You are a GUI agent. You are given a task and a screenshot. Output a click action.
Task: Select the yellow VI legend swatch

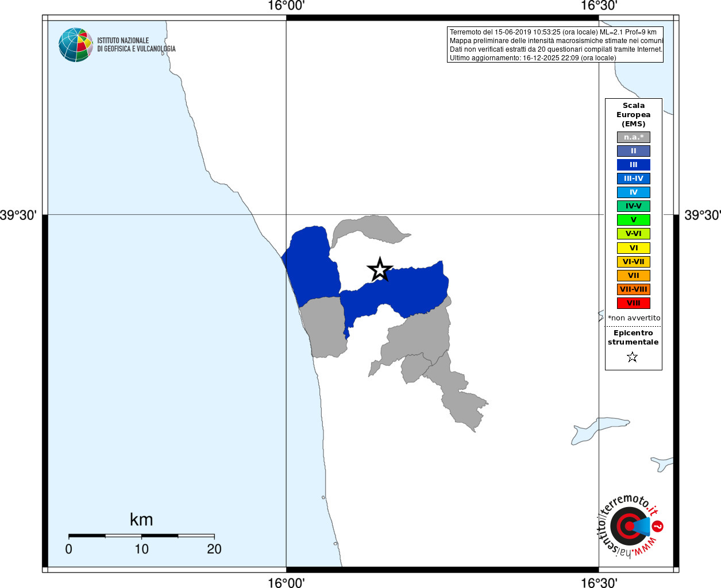click(634, 248)
